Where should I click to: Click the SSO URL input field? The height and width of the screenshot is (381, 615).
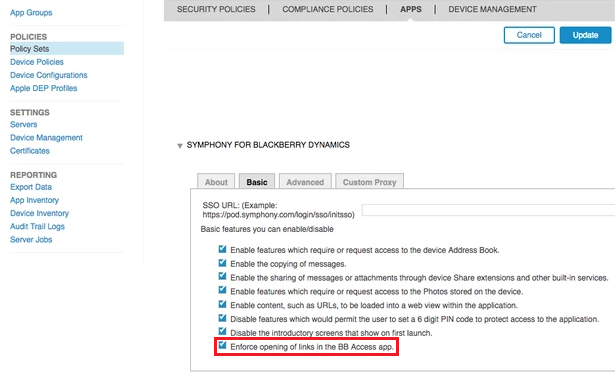488,210
